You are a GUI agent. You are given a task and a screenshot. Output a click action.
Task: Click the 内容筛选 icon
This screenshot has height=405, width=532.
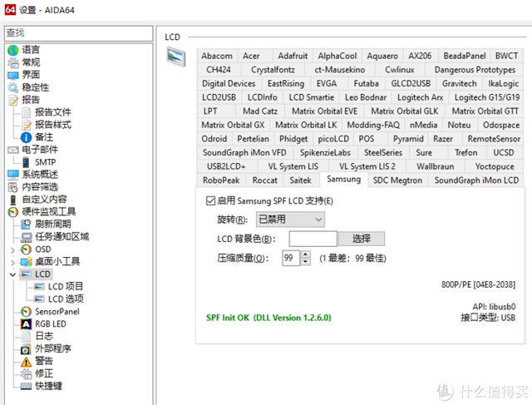pyautogui.click(x=13, y=187)
